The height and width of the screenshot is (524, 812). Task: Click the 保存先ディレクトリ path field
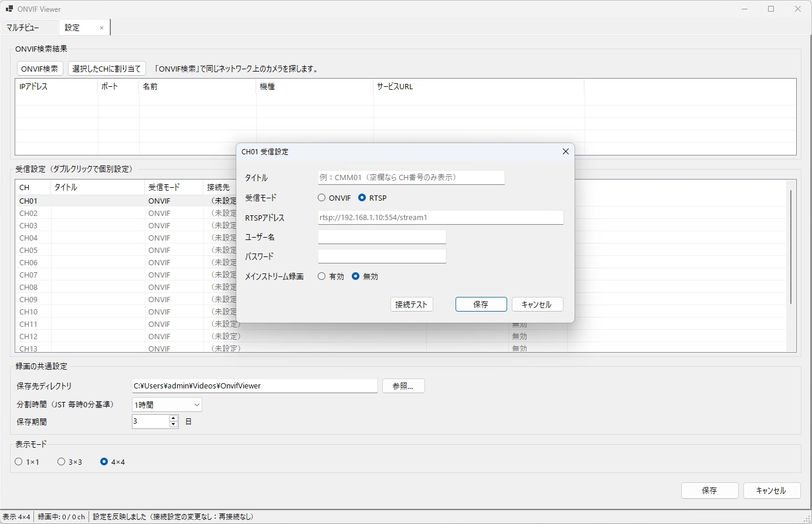254,386
